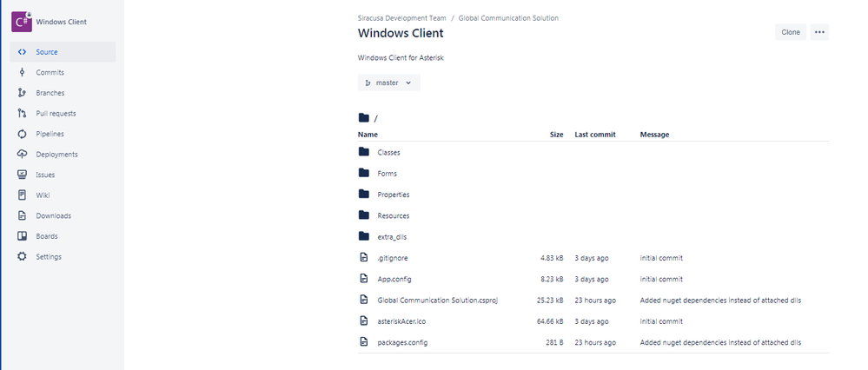Viewport: 868px width, 370px height.
Task: Open Global Communication Solution breadcrumb link
Action: point(508,18)
